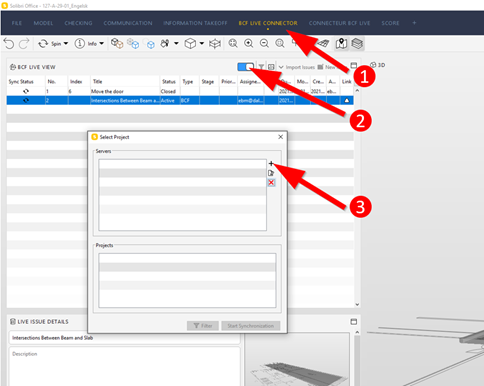Image resolution: width=484 pixels, height=386 pixels.
Task: Click the edit server icon
Action: [x=271, y=173]
